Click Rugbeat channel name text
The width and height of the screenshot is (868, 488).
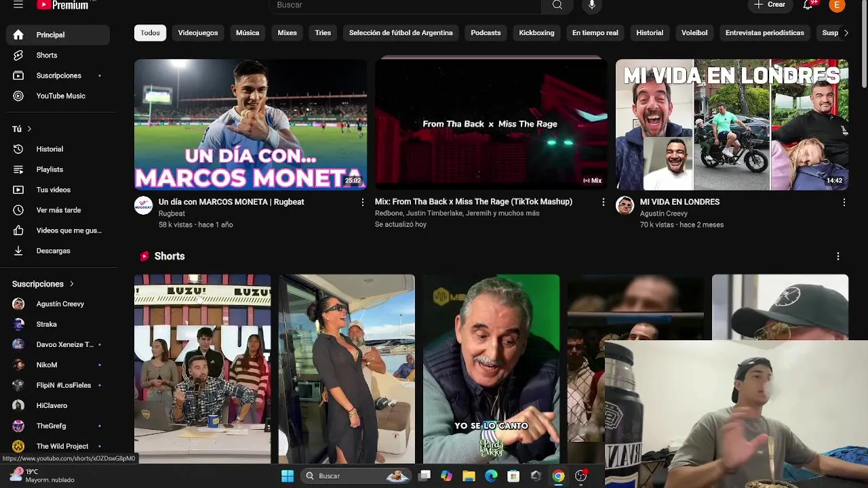pos(172,213)
